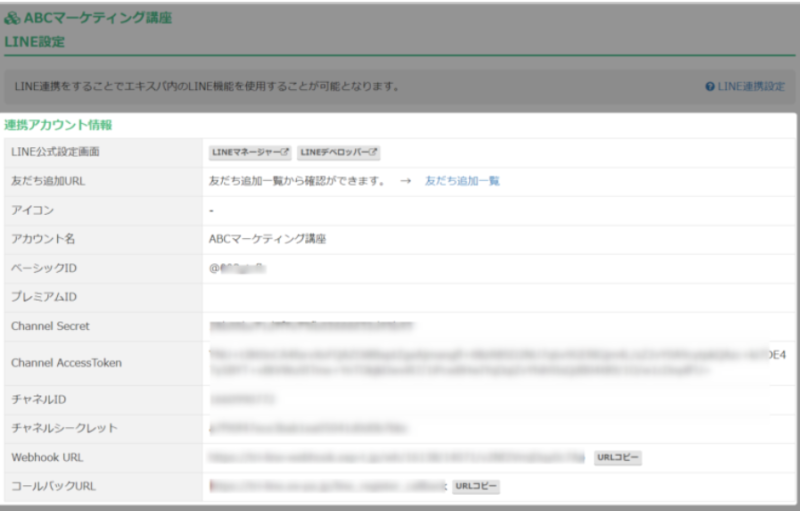Click the blurred Webhook URL value
Screen dimensions: 800x511
[x=397, y=457]
